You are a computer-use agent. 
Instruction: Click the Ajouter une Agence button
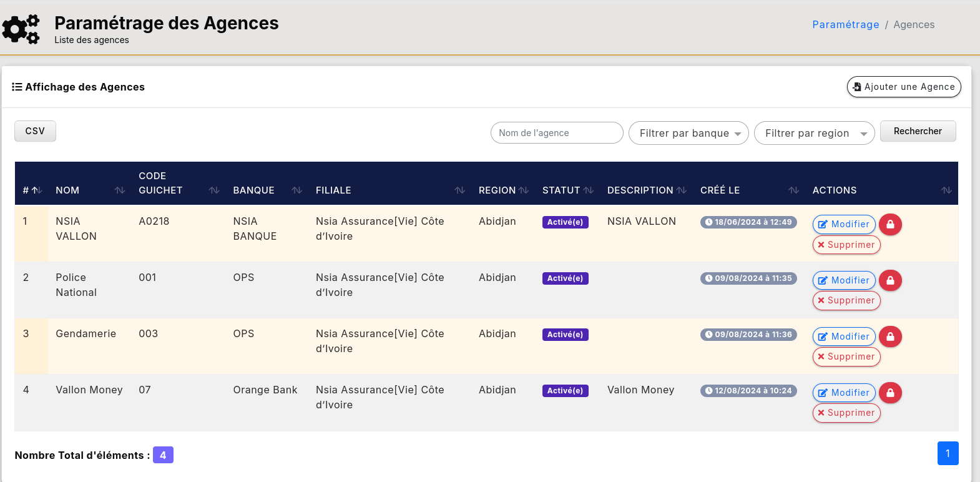903,87
